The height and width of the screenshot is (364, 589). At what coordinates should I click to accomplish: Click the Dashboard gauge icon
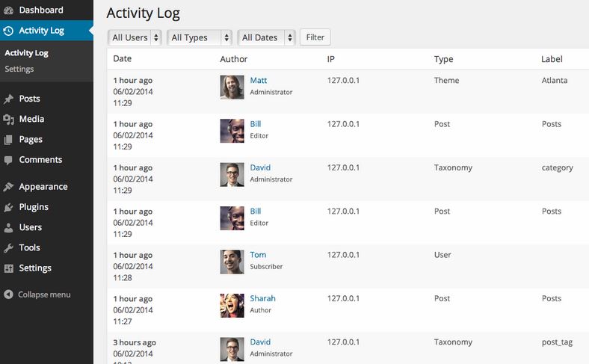8,10
